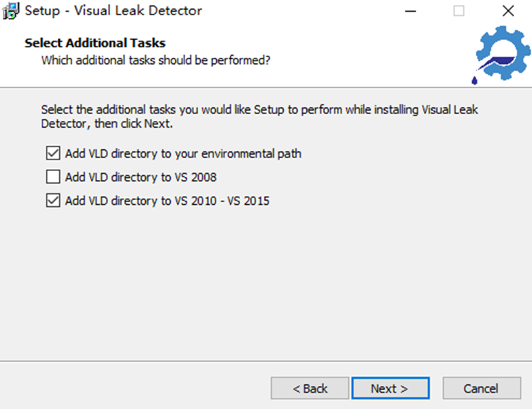Click the Setup installer icon in title bar
The height and width of the screenshot is (409, 532).
point(12,11)
